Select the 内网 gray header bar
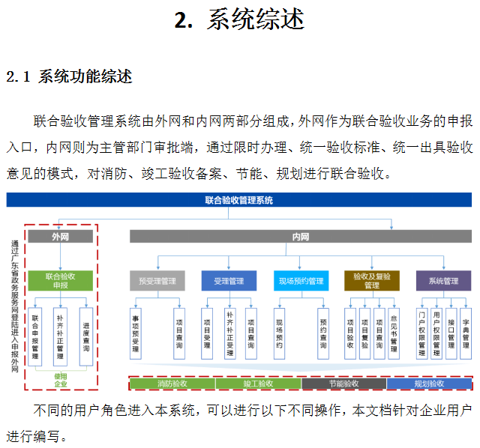The width and height of the screenshot is (480, 448). (x=300, y=237)
